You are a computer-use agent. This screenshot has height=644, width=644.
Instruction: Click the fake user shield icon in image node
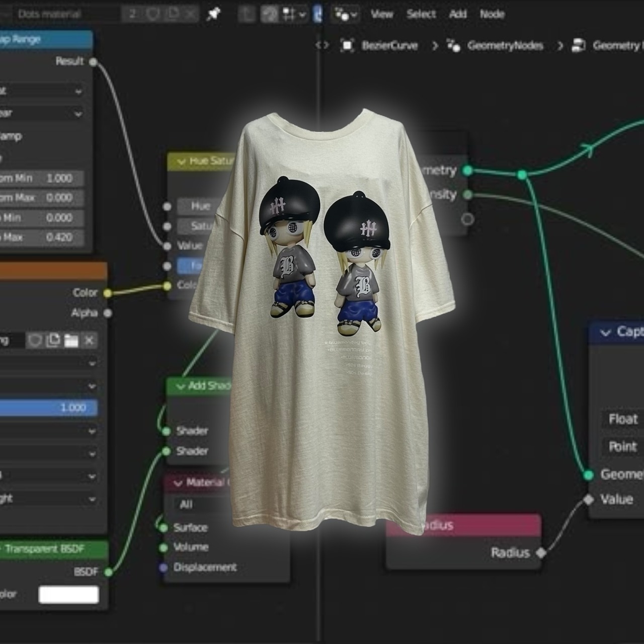35,341
